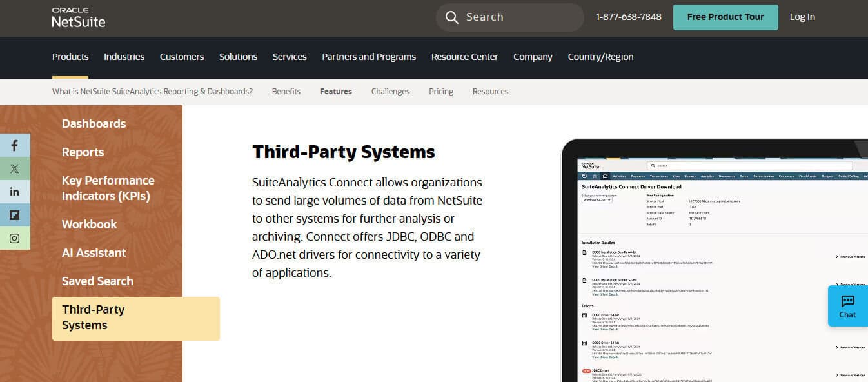Open the Company menu

tap(533, 57)
